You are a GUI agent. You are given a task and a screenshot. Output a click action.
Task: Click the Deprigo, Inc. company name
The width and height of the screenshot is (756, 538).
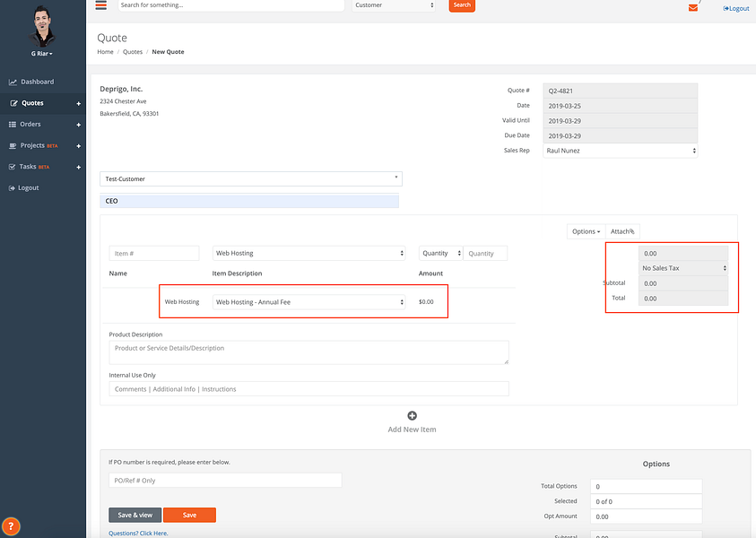point(121,89)
